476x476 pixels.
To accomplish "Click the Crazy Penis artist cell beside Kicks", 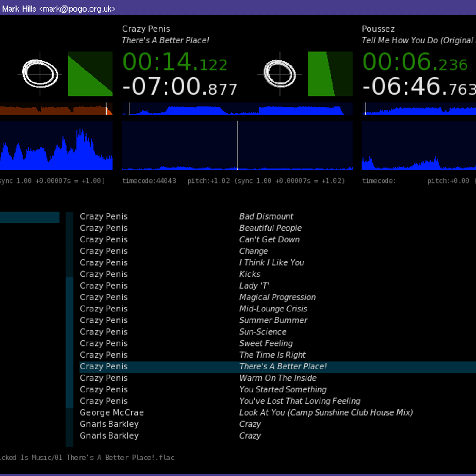I will 104,274.
